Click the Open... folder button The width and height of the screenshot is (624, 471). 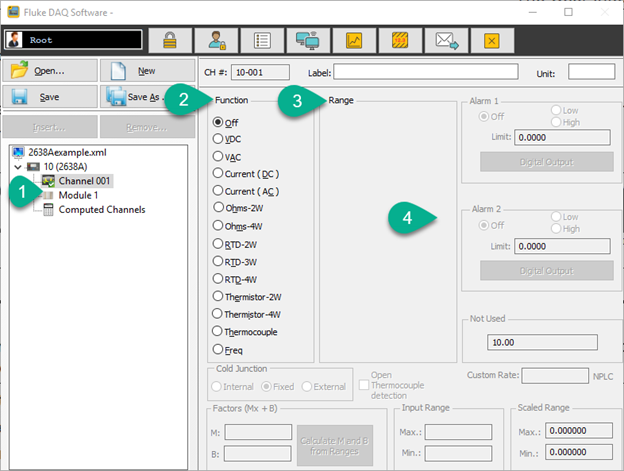pyautogui.click(x=50, y=71)
